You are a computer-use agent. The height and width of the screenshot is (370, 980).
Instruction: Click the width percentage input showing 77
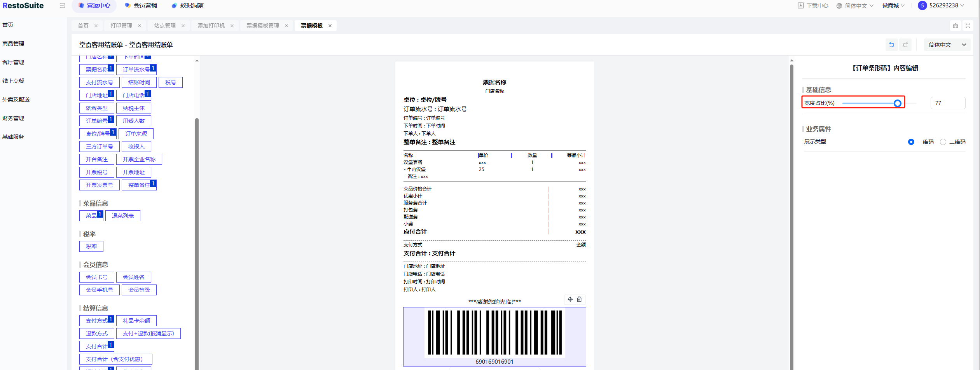coord(948,103)
